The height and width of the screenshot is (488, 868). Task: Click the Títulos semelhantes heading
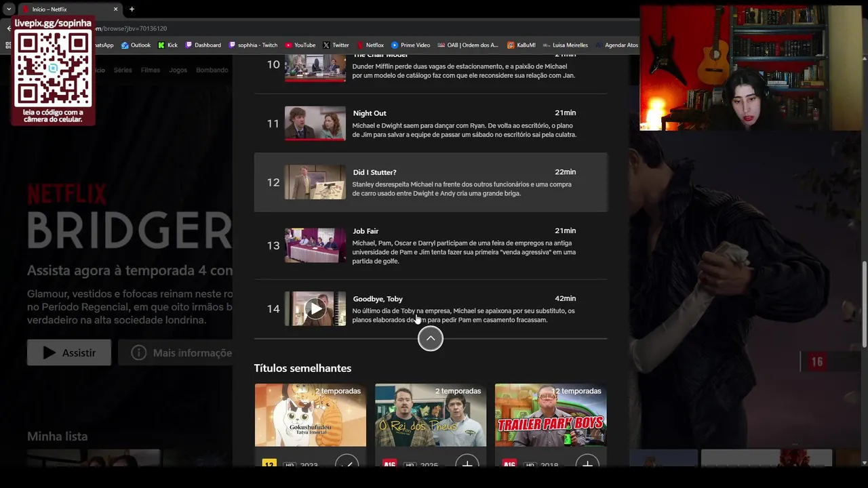tap(302, 368)
